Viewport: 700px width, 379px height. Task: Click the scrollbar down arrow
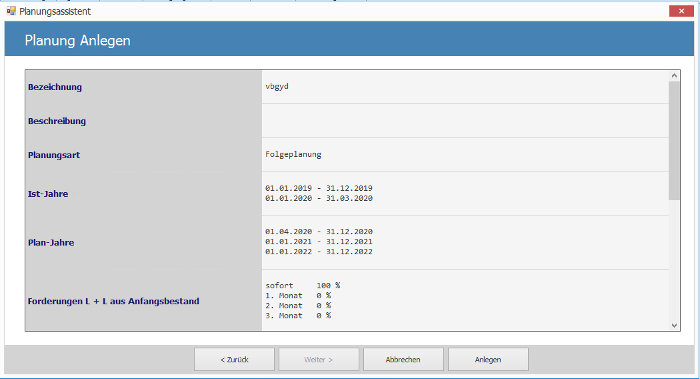674,325
